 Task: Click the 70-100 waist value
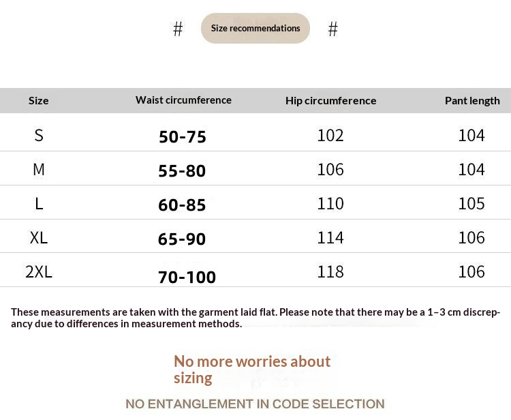[x=187, y=277]
